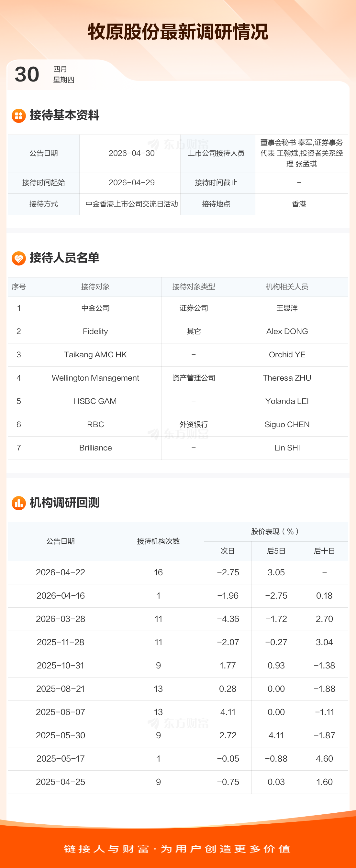Click the Wellington Management entry
Image resolution: width=356 pixels, height=868 pixels.
pos(95,378)
